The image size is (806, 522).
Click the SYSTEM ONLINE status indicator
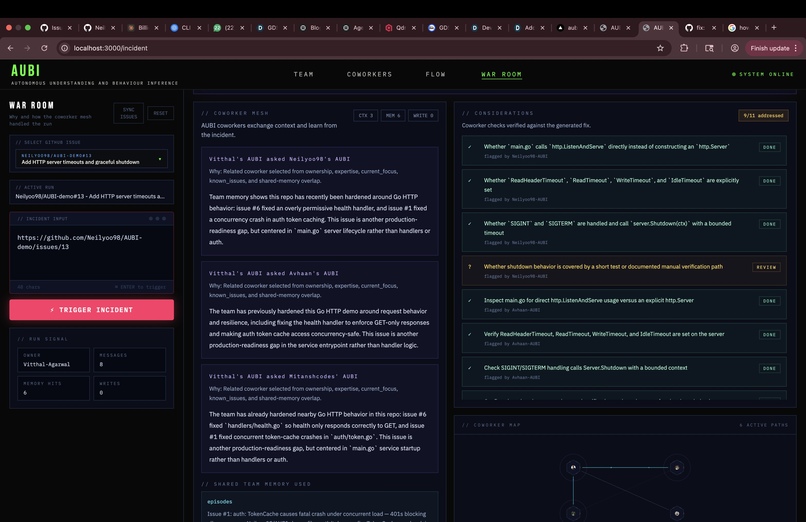[x=763, y=74]
